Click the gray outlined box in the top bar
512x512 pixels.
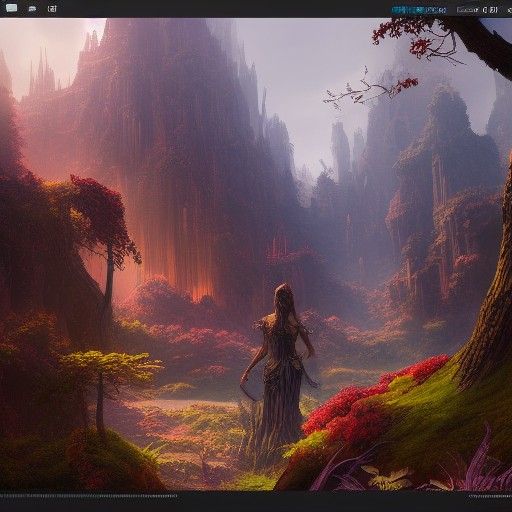point(467,10)
